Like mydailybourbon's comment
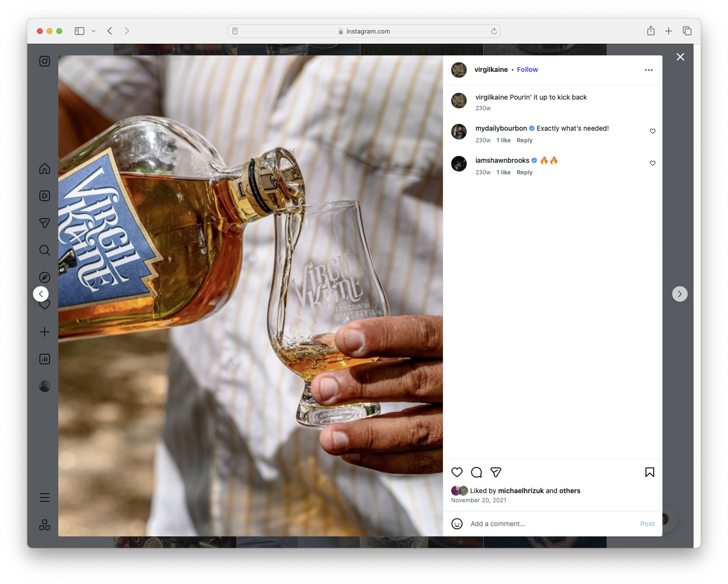Screen dimensions: 728x584 653,131
